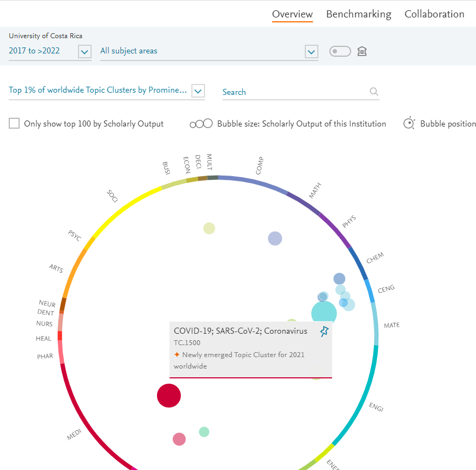Click the MULT subject label

coord(209,162)
